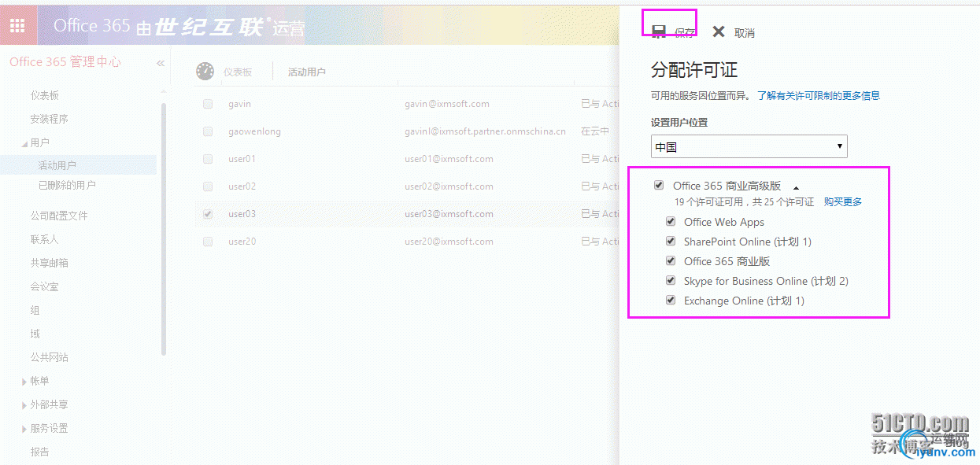Image resolution: width=980 pixels, height=465 pixels.
Task: Click the gaowenlong user name
Action: [x=254, y=131]
